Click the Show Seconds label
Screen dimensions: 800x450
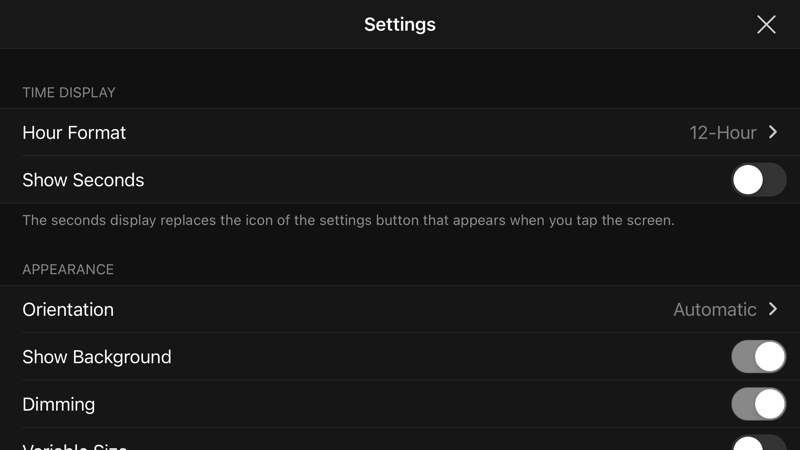click(x=83, y=180)
